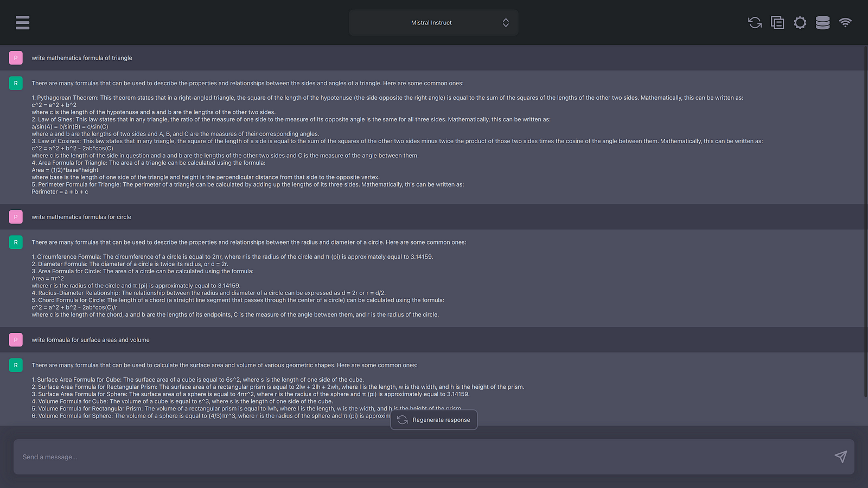This screenshot has height=488, width=868.
Task: Open the hamburger menu drawer
Action: (22, 22)
